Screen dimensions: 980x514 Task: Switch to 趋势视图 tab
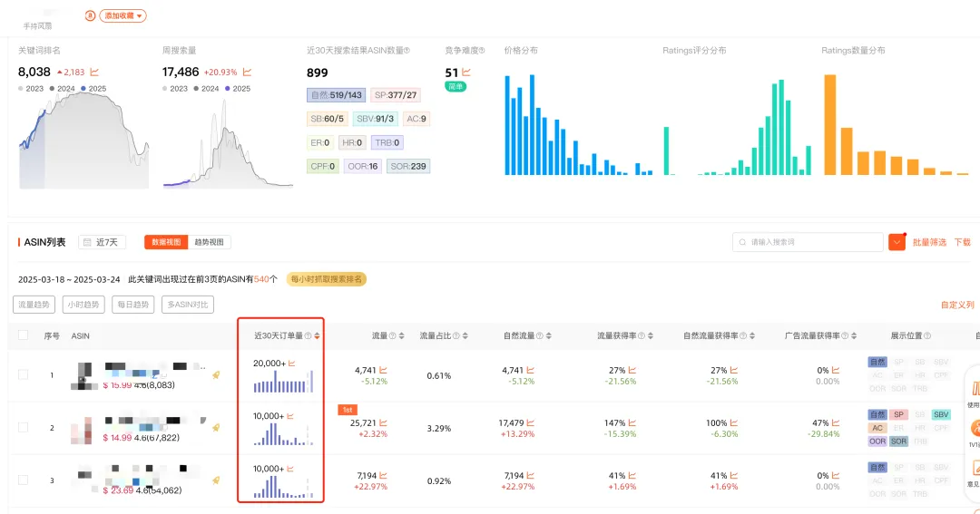(x=209, y=242)
